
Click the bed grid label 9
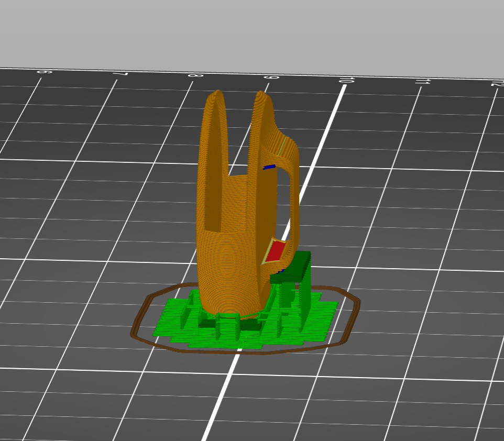[271, 77]
